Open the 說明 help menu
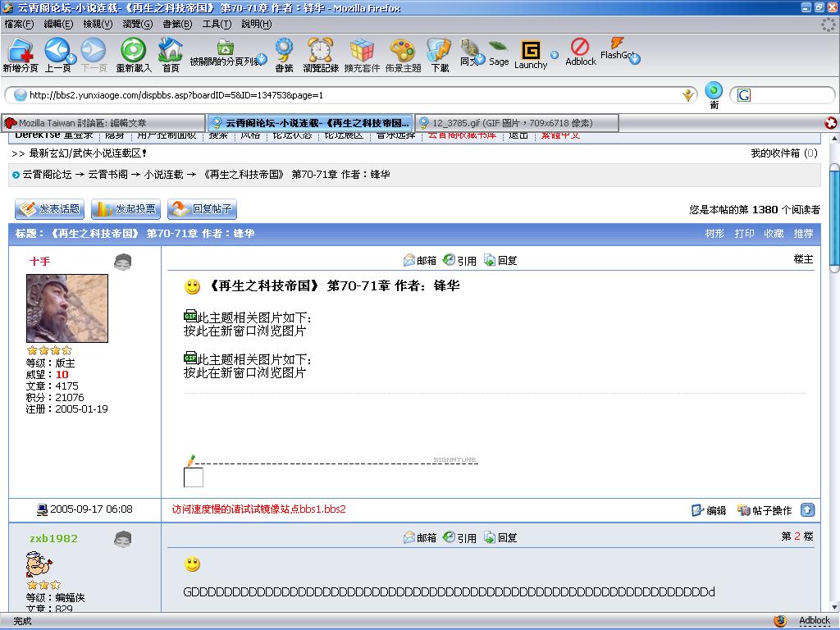Screen dimensions: 840x630 (x=257, y=24)
